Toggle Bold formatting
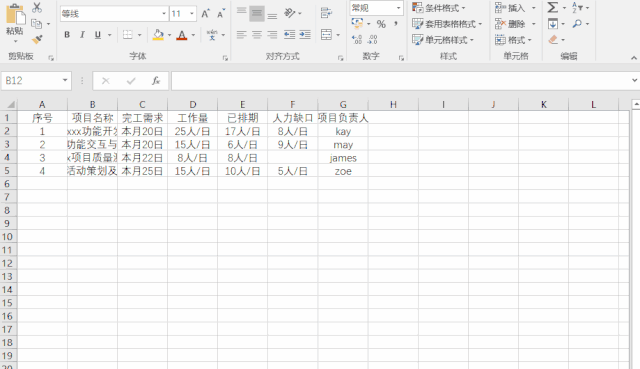 tap(67, 35)
